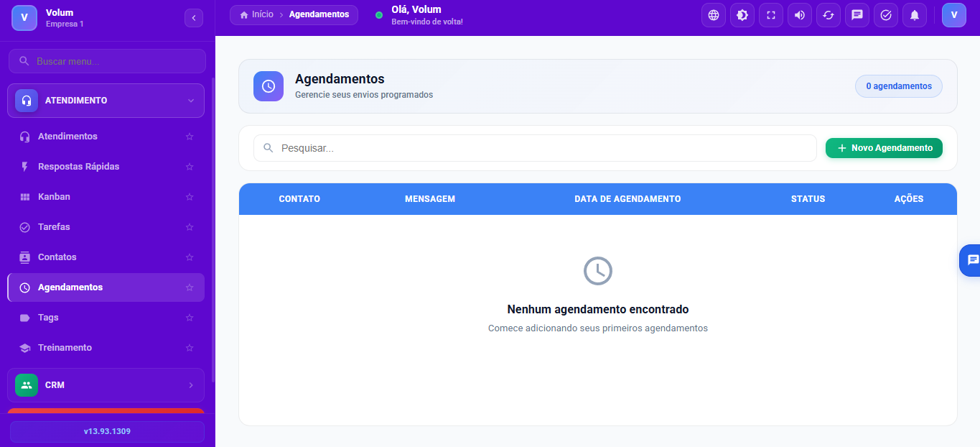The width and height of the screenshot is (980, 447).
Task: Open Treinamento in the sidebar
Action: click(106, 348)
